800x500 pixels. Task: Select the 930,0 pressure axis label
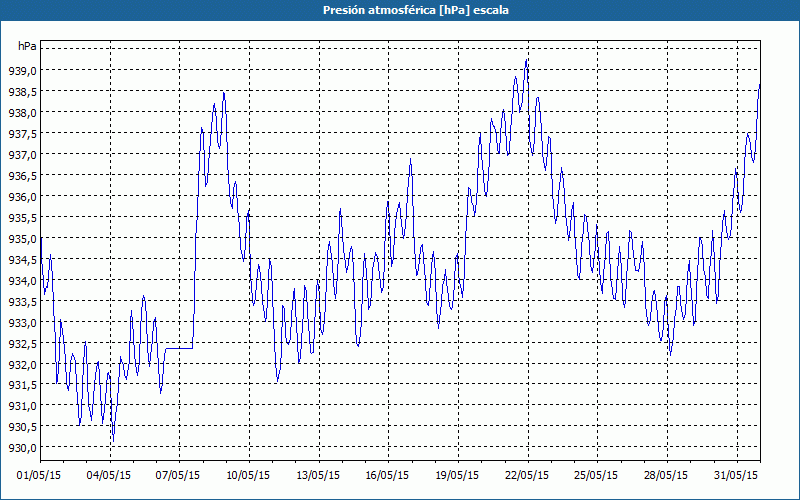point(22,448)
